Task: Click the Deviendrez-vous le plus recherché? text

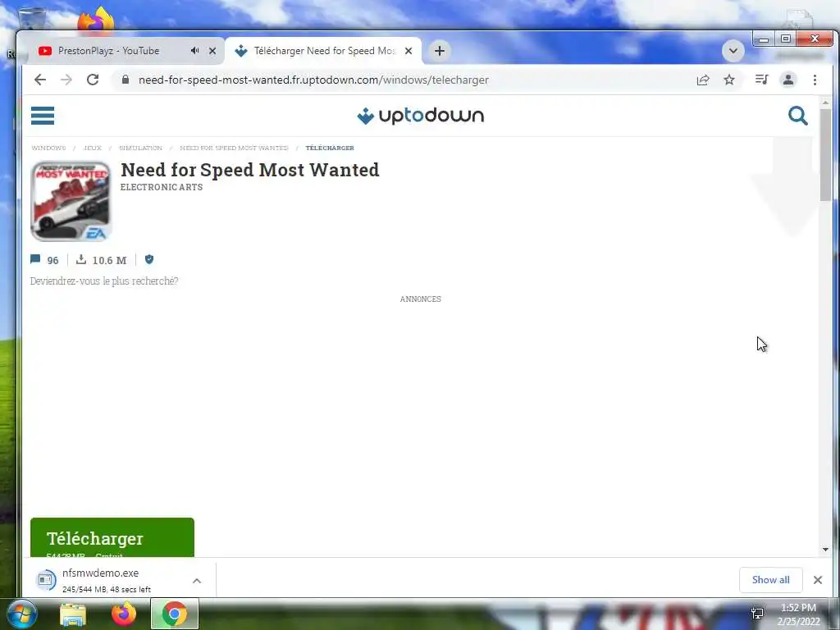Action: point(104,281)
